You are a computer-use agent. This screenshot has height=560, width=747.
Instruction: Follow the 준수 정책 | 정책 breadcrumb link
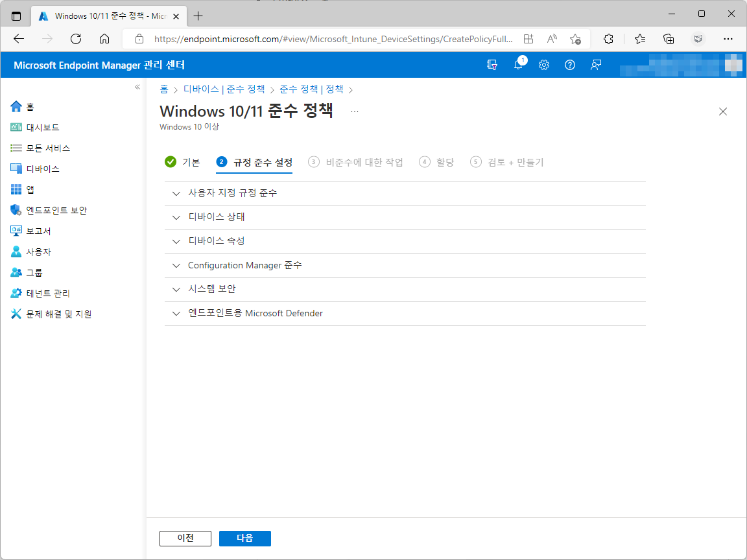311,89
